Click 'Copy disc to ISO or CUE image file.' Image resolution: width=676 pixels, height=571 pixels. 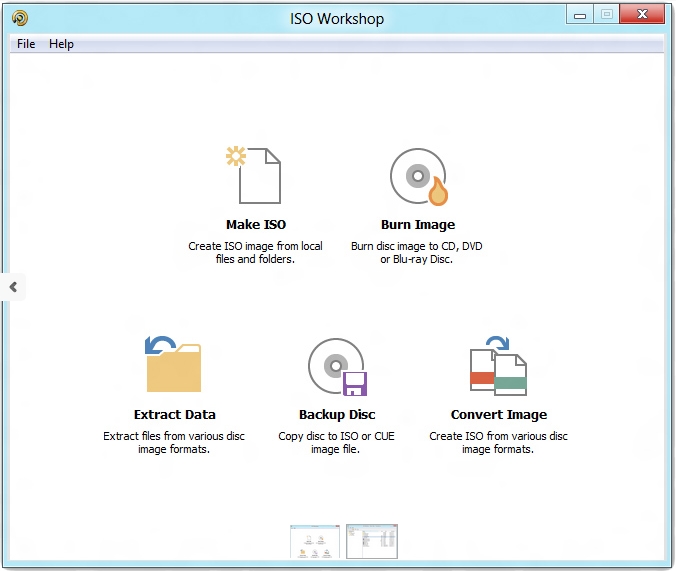[336, 442]
